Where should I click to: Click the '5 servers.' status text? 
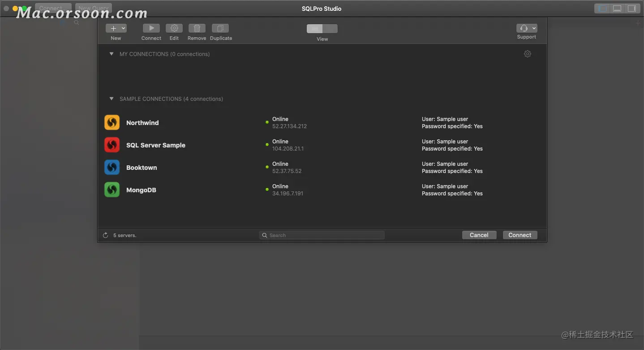(125, 235)
